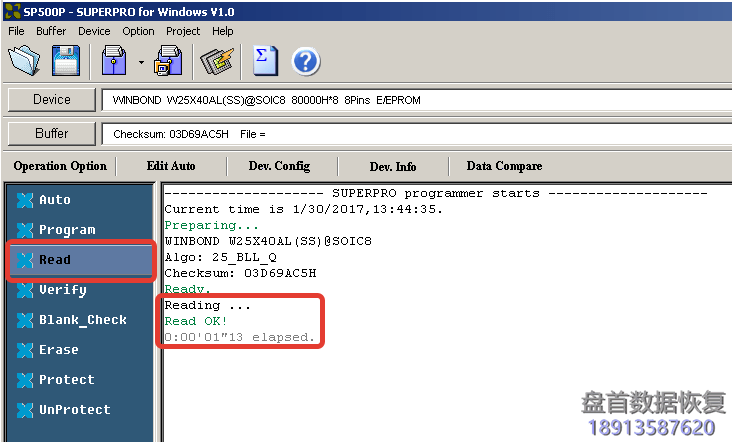This screenshot has height=442, width=732.
Task: Switch to the Edit Auto tab
Action: (x=171, y=166)
